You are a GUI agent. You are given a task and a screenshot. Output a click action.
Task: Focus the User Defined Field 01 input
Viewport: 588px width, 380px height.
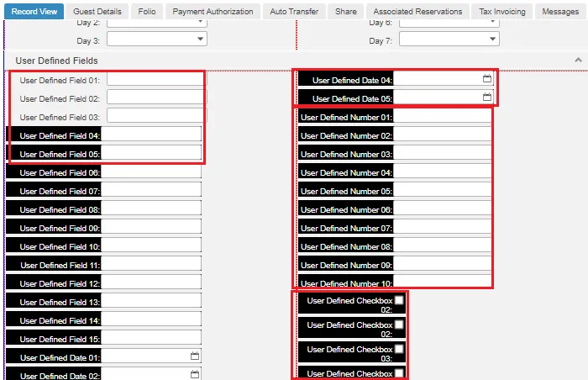click(x=156, y=79)
